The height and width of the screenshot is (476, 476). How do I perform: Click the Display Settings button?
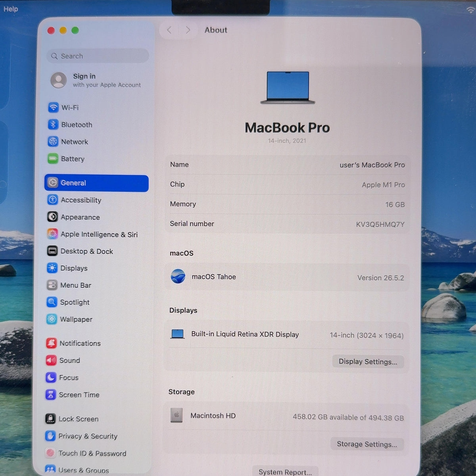(368, 362)
